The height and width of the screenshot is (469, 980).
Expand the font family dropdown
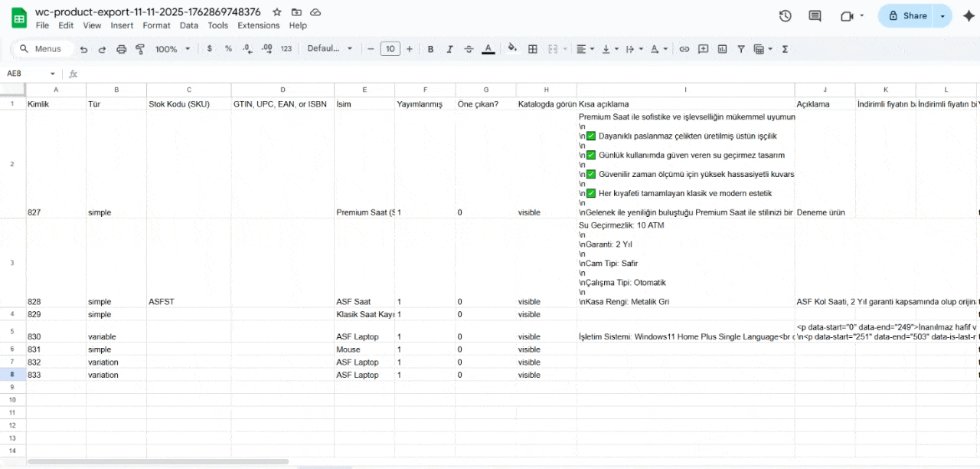(330, 49)
